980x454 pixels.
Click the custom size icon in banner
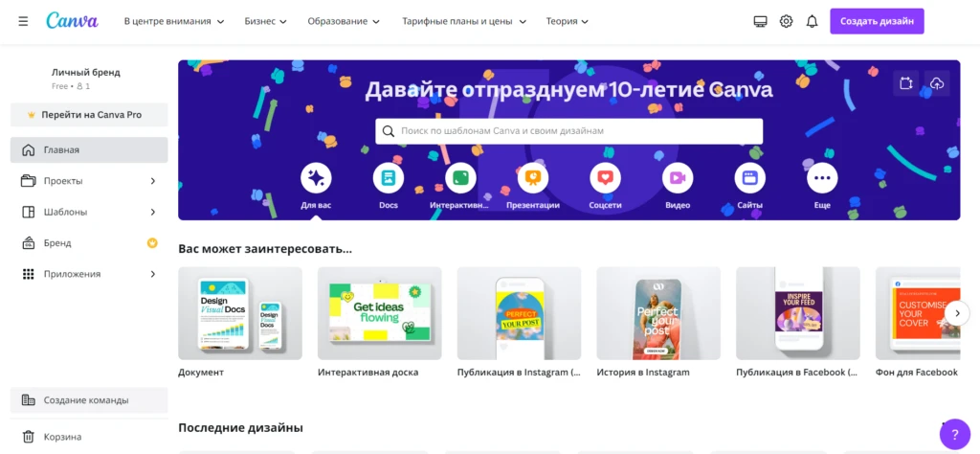[x=905, y=83]
